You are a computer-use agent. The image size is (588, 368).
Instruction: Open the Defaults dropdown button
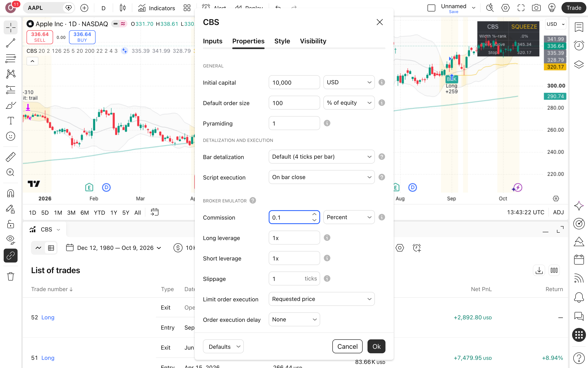[x=223, y=346]
